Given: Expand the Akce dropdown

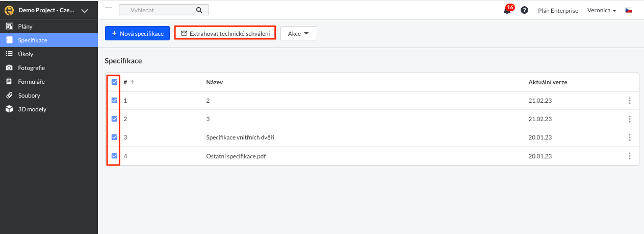Looking at the screenshot, I should coord(299,34).
